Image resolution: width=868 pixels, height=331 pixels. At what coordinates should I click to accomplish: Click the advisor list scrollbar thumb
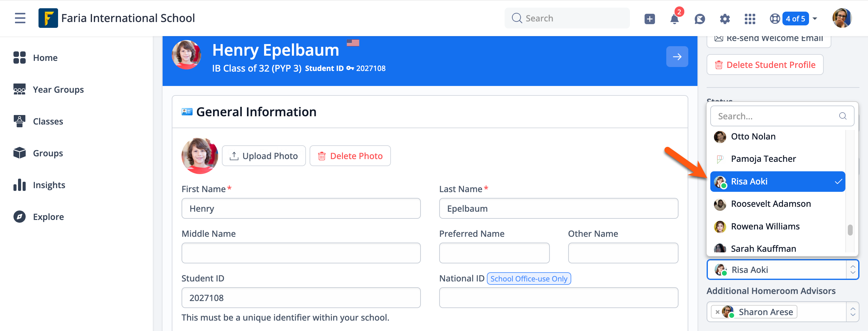click(x=850, y=230)
